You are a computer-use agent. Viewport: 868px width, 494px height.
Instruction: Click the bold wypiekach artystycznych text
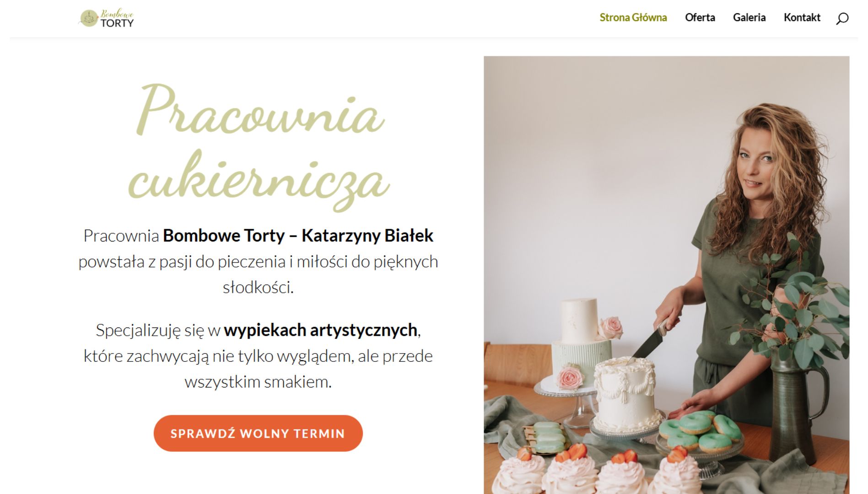pyautogui.click(x=320, y=330)
